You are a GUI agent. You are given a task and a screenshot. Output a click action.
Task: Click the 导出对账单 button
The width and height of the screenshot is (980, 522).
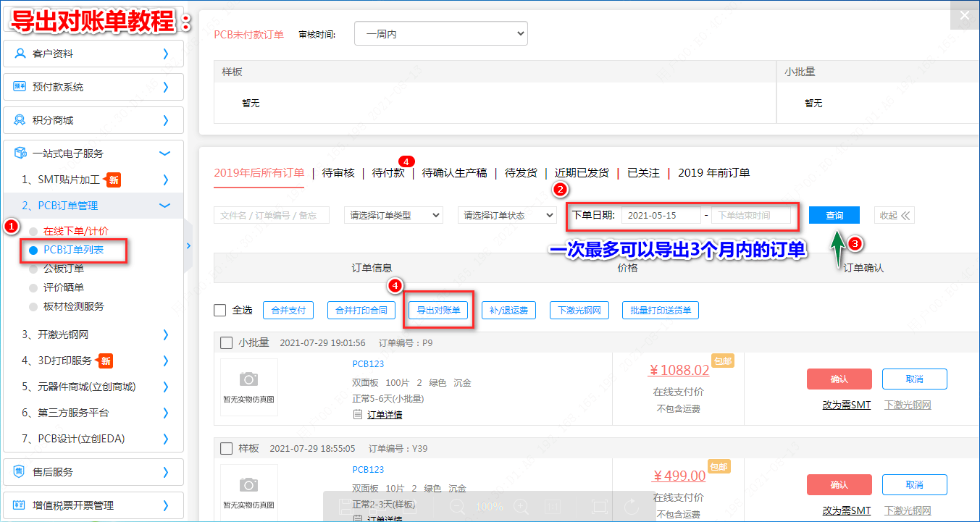(x=438, y=311)
